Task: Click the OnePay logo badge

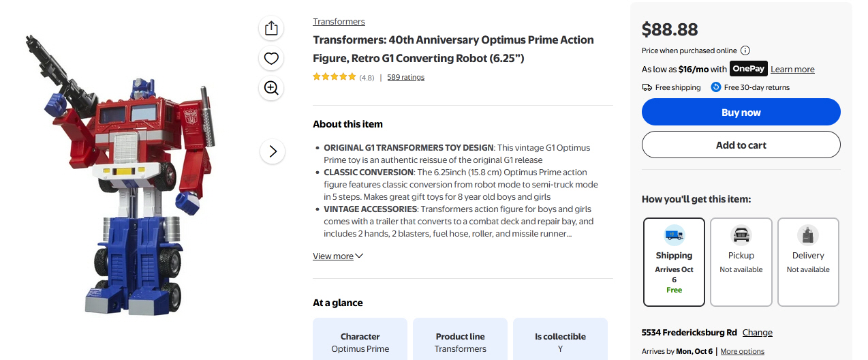Action: click(x=749, y=69)
